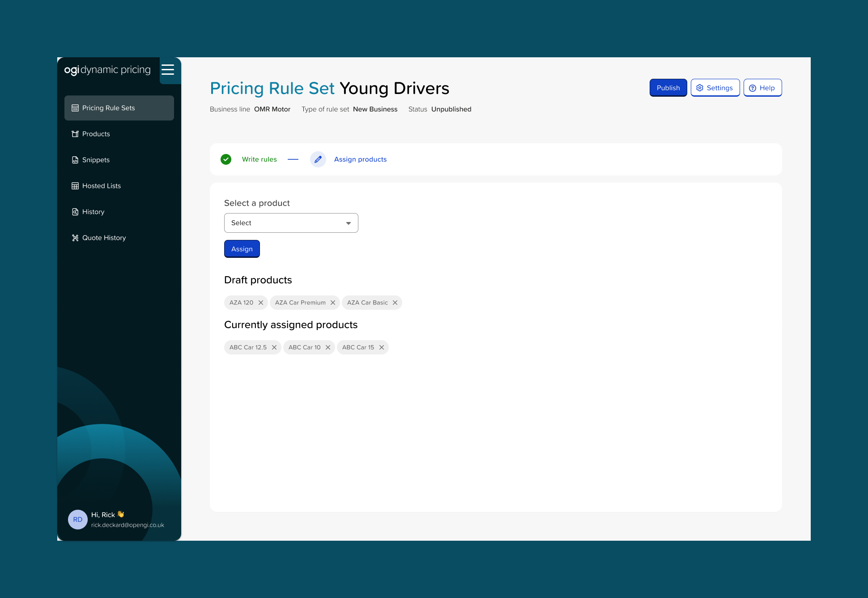
Task: Open Settings with gear icon
Action: click(715, 88)
